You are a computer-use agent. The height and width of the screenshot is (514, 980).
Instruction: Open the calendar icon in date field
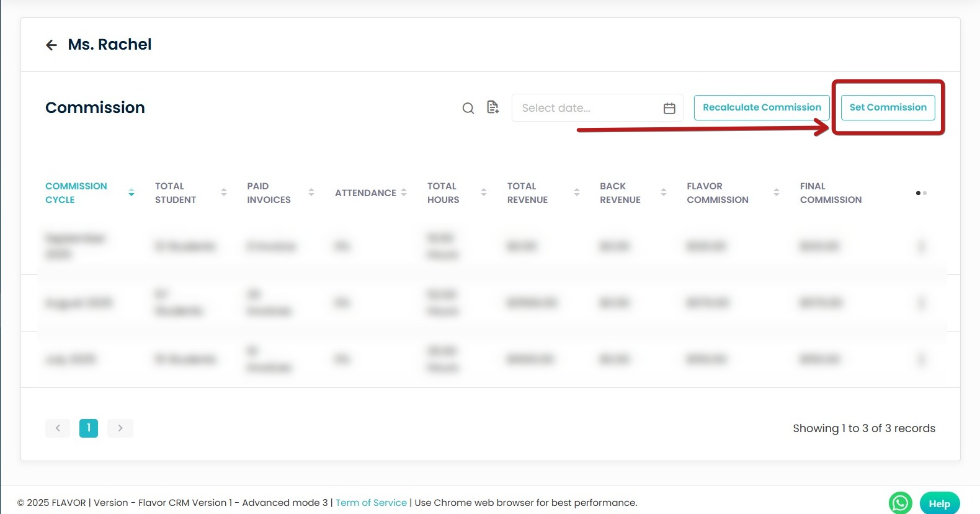click(669, 108)
